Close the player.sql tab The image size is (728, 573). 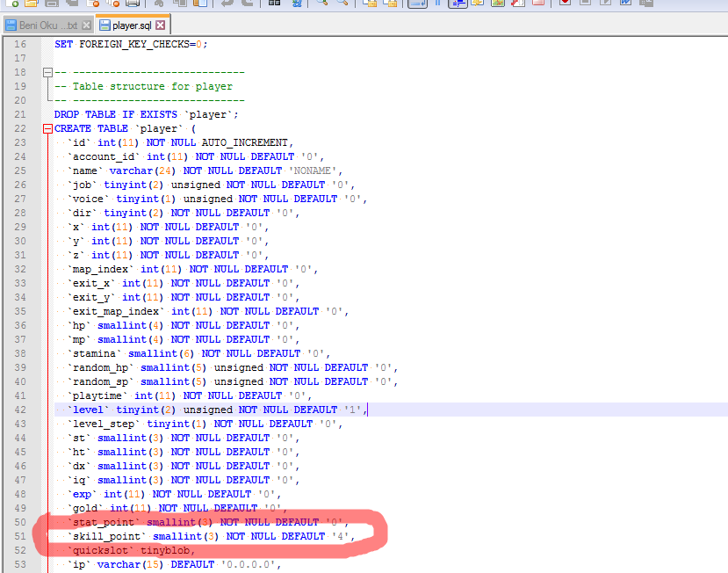pyautogui.click(x=160, y=25)
